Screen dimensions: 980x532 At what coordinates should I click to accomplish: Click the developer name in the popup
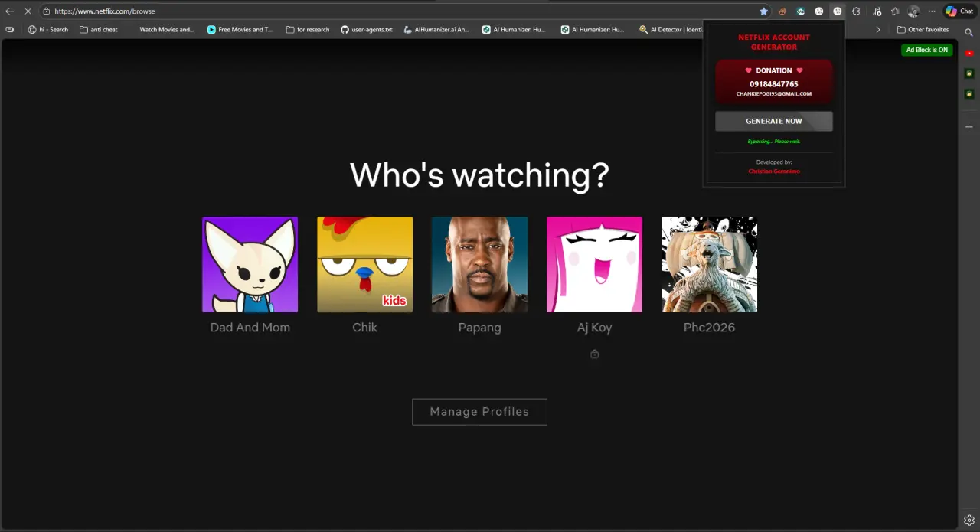[773, 171]
